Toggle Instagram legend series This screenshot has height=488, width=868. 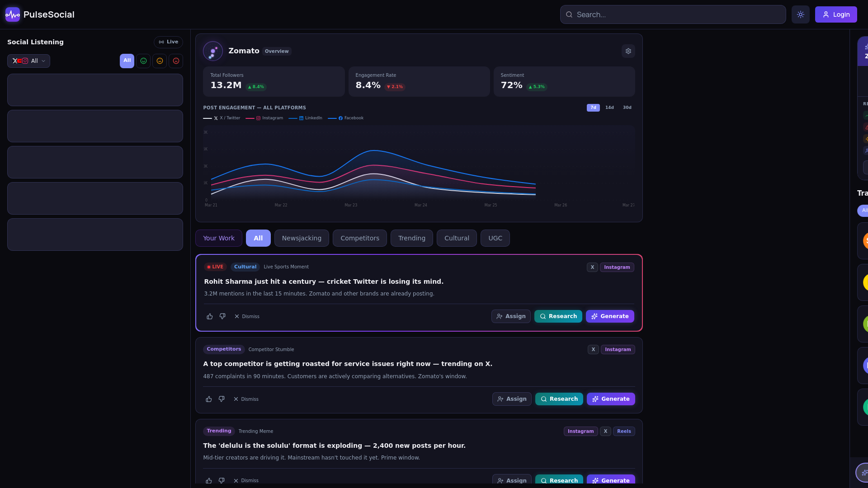tap(264, 118)
